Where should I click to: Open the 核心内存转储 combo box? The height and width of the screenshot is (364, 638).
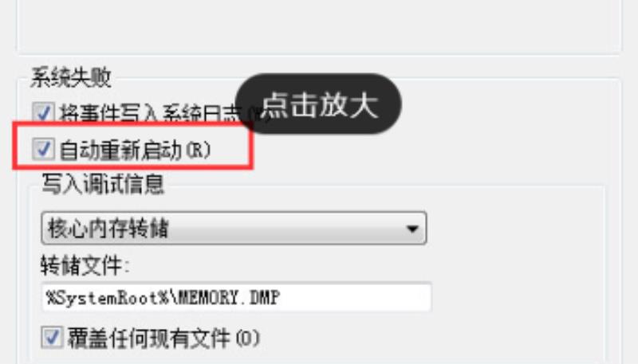point(234,228)
